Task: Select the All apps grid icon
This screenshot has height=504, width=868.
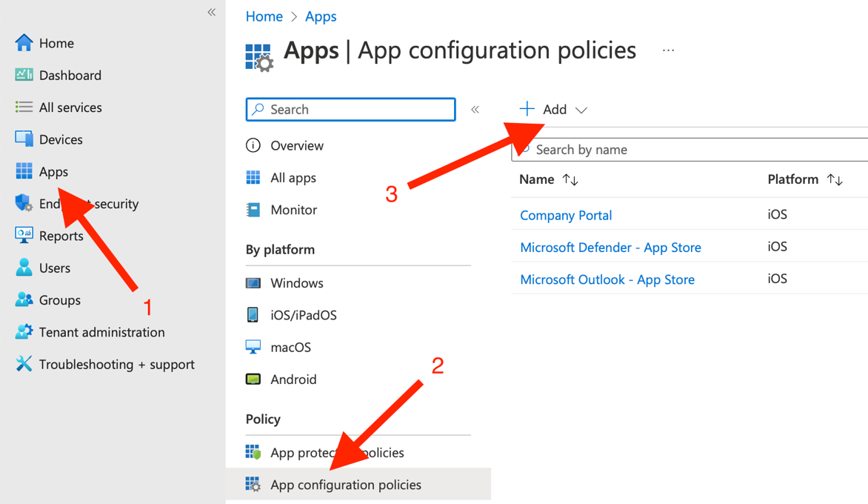Action: point(253,177)
